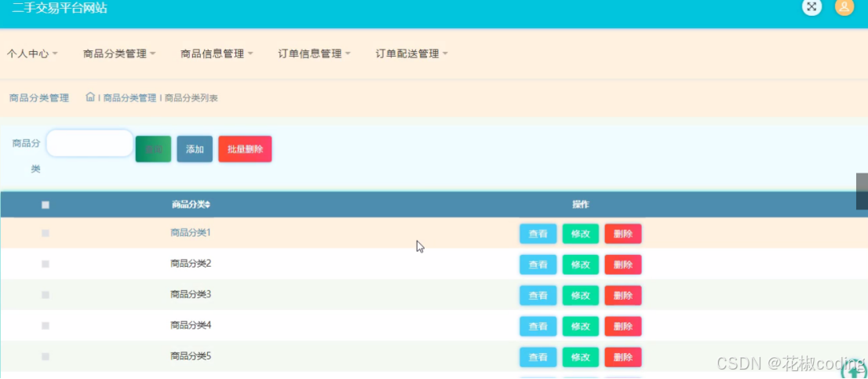Click 修改 for 商品分类5
868x379 pixels.
[581, 358]
